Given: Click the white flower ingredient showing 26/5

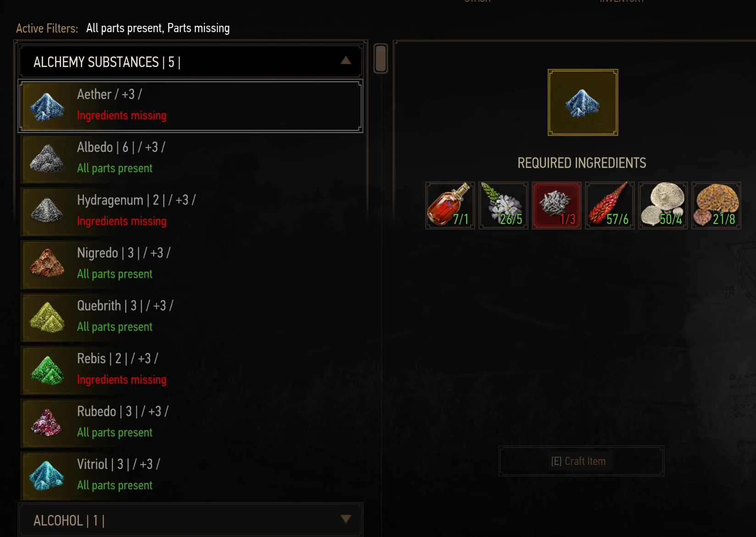Looking at the screenshot, I should click(x=503, y=205).
